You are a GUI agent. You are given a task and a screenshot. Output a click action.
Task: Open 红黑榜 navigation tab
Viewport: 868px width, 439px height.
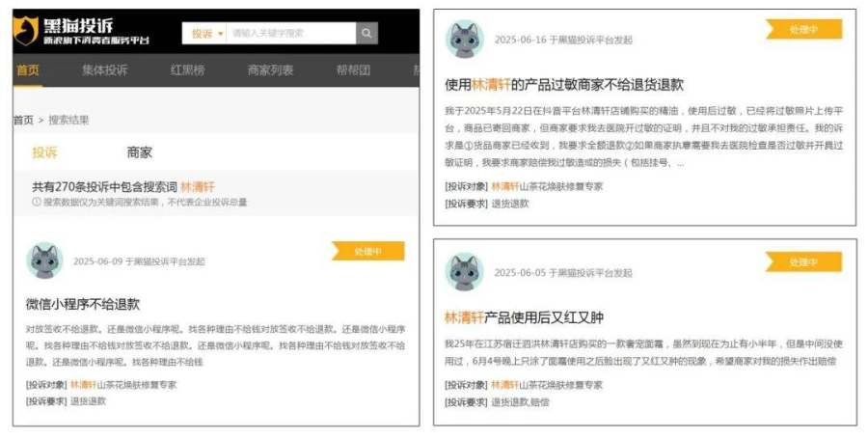tap(187, 70)
